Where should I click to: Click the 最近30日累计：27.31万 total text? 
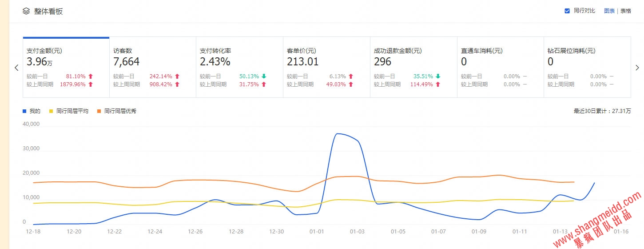coord(602,111)
